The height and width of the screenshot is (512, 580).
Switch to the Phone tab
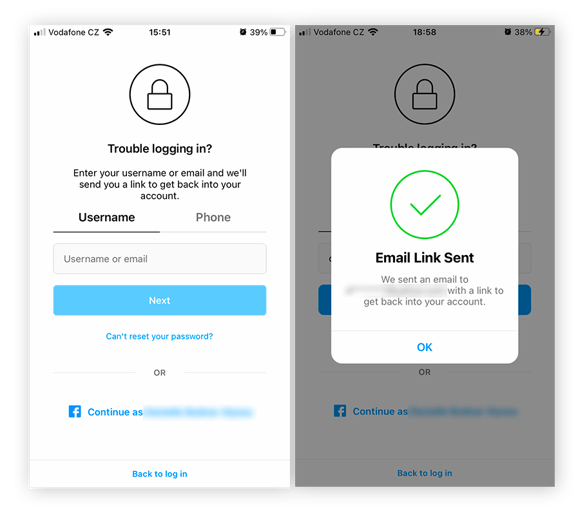(x=213, y=218)
